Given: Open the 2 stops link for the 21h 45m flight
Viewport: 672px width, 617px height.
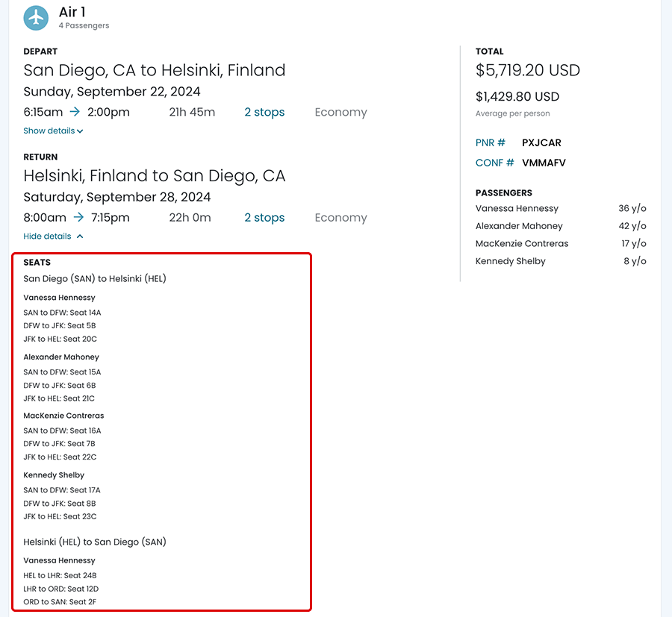Looking at the screenshot, I should pyautogui.click(x=264, y=113).
